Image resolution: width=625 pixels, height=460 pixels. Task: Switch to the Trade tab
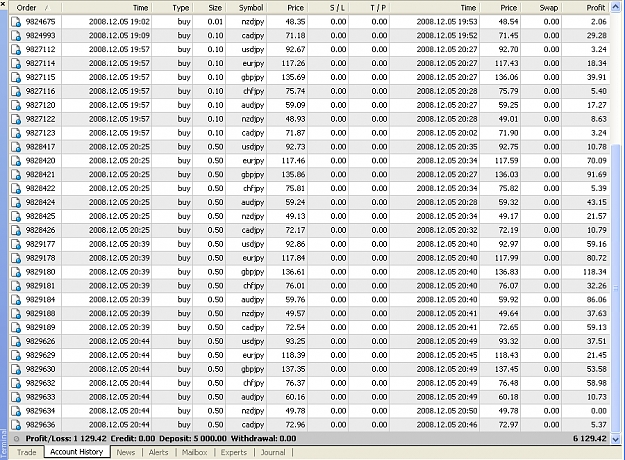(27, 452)
